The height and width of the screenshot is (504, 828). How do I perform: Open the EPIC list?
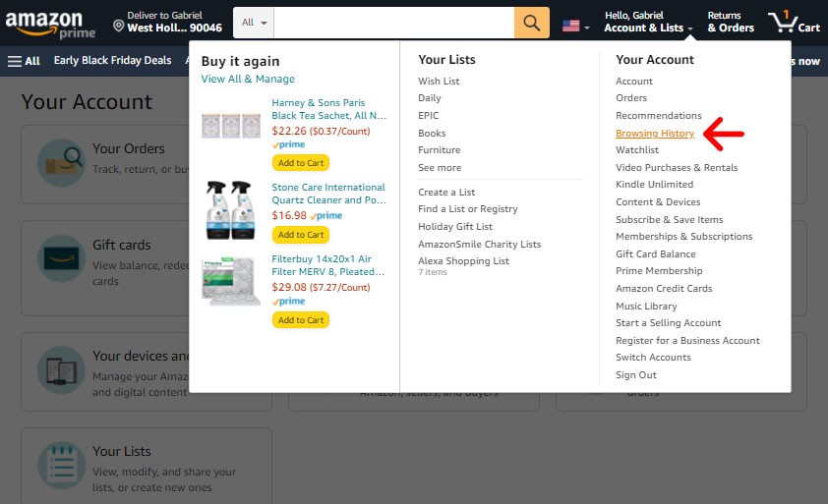pos(428,116)
